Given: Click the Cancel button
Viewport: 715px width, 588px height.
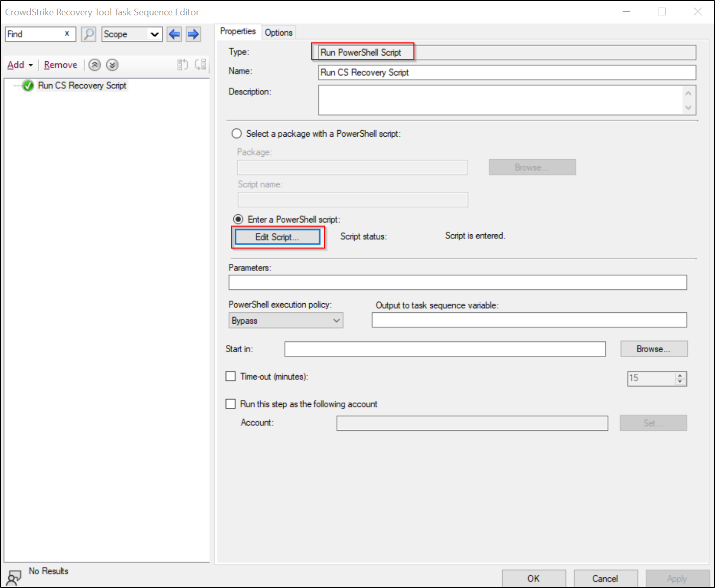Looking at the screenshot, I should (605, 578).
